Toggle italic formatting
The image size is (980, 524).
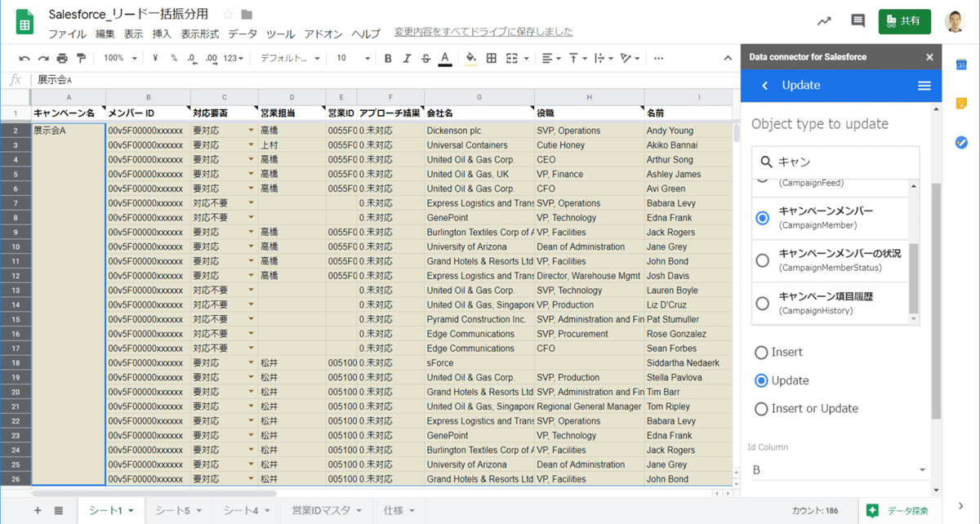(x=407, y=59)
